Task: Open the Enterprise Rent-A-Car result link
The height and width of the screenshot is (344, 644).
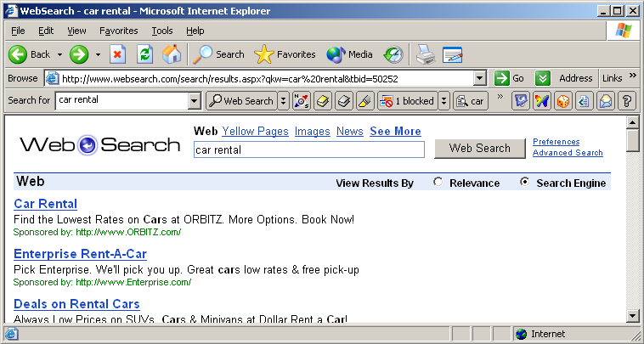Action: (x=80, y=254)
